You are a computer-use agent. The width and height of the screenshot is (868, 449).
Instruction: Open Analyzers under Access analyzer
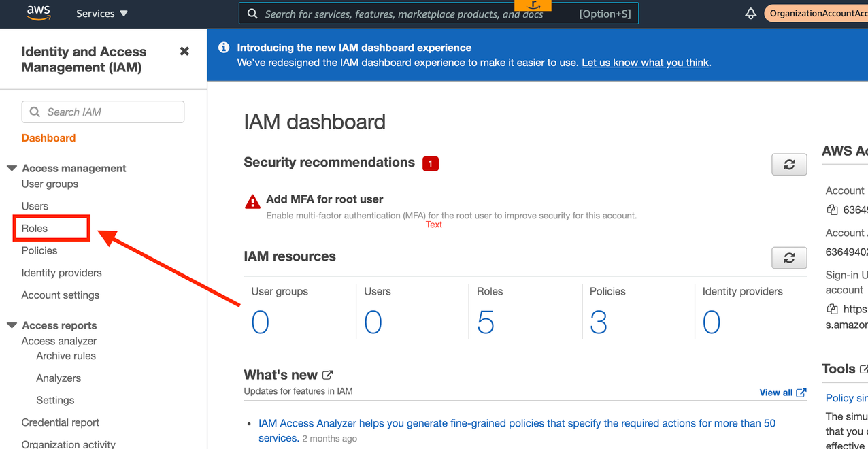[x=59, y=378]
